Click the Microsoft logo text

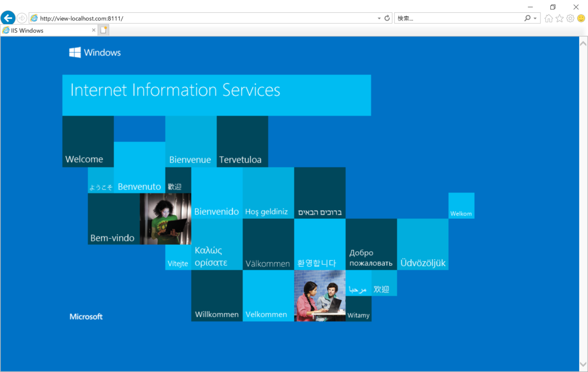pyautogui.click(x=86, y=317)
